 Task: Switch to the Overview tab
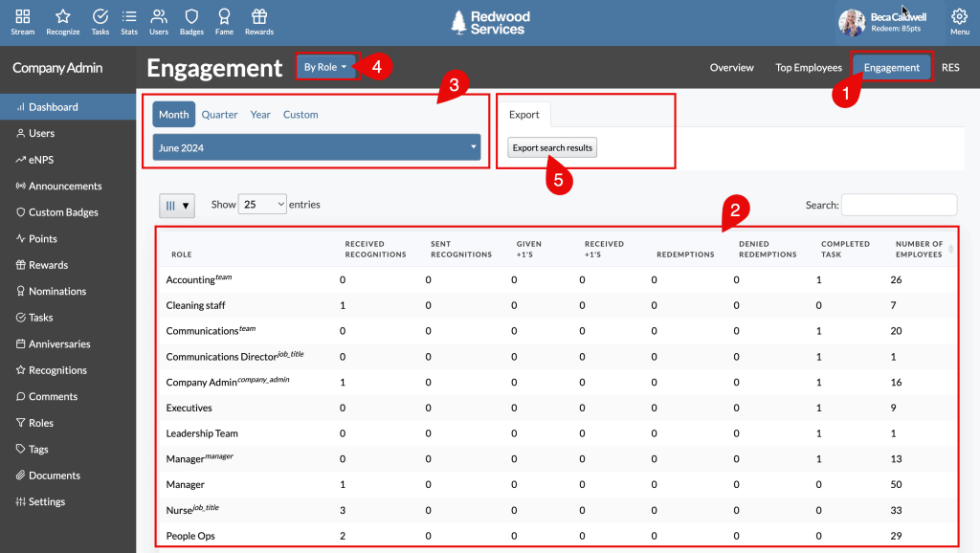point(732,68)
